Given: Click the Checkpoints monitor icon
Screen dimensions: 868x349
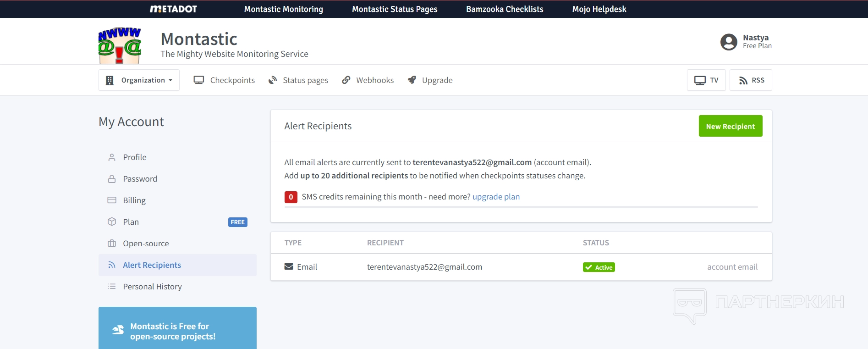Looking at the screenshot, I should [x=199, y=80].
